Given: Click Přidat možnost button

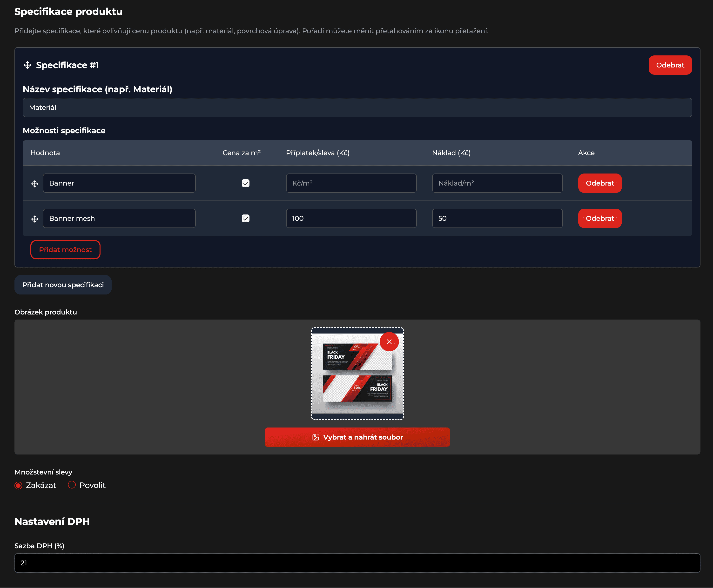Looking at the screenshot, I should (65, 250).
